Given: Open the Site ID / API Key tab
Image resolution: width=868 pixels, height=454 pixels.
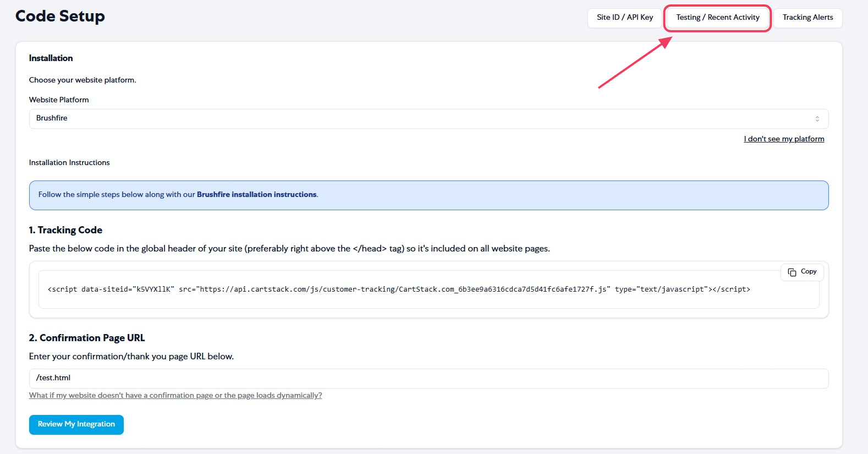Looking at the screenshot, I should [x=625, y=18].
